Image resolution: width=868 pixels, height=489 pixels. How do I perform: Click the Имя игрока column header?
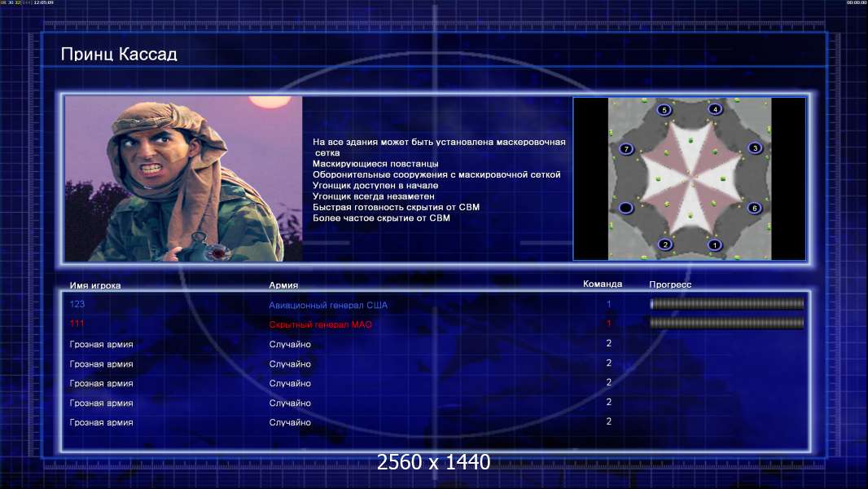(x=95, y=286)
